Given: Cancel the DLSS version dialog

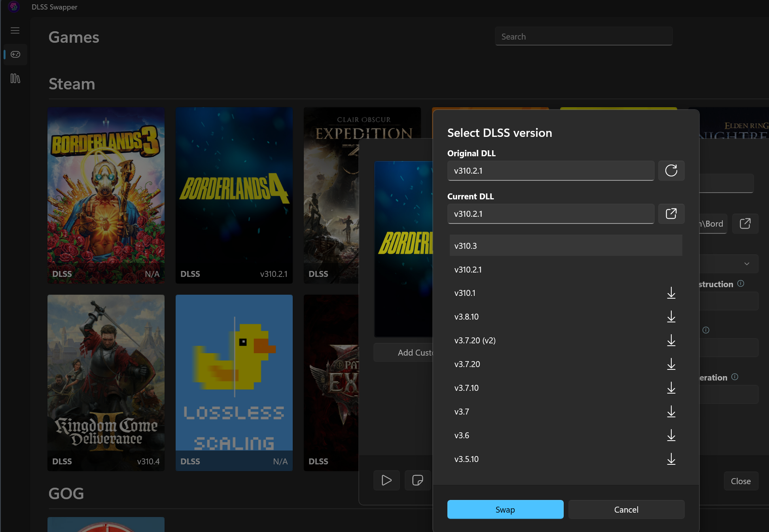Looking at the screenshot, I should [x=626, y=509].
